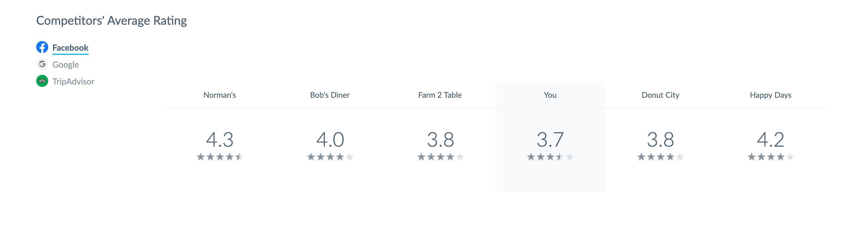Image resolution: width=868 pixels, height=245 pixels.
Task: Select the Bob's Diner column header
Action: 330,95
